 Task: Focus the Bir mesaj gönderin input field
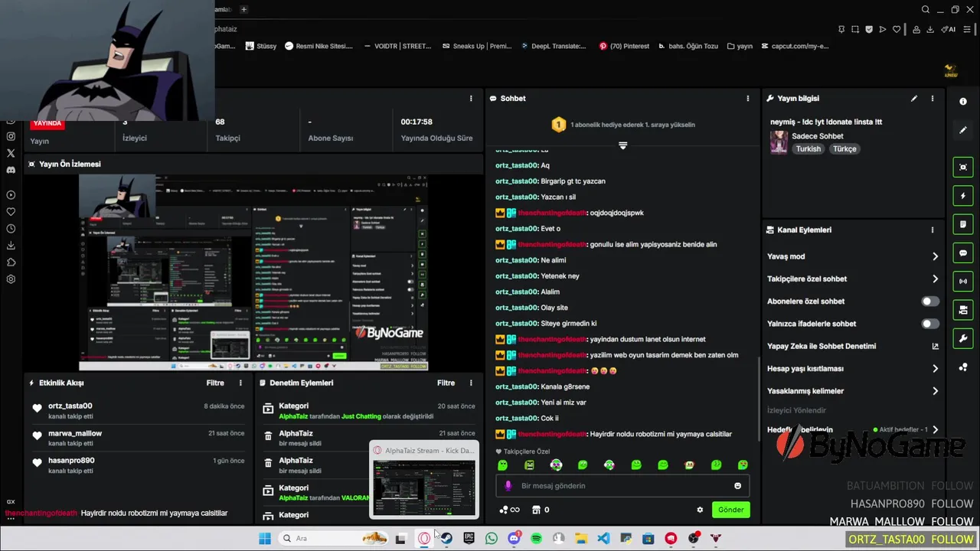[622, 486]
